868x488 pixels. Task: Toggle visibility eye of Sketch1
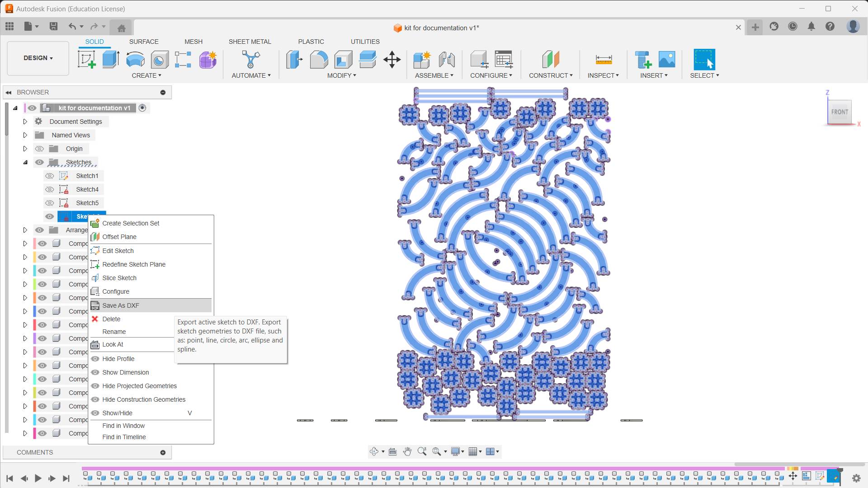point(50,176)
